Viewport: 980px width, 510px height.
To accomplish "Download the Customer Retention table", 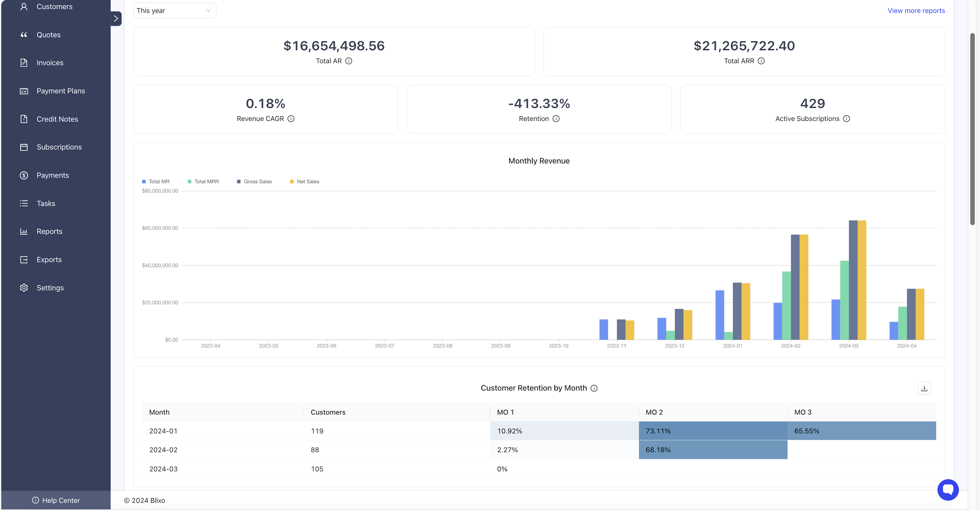I will click(924, 388).
